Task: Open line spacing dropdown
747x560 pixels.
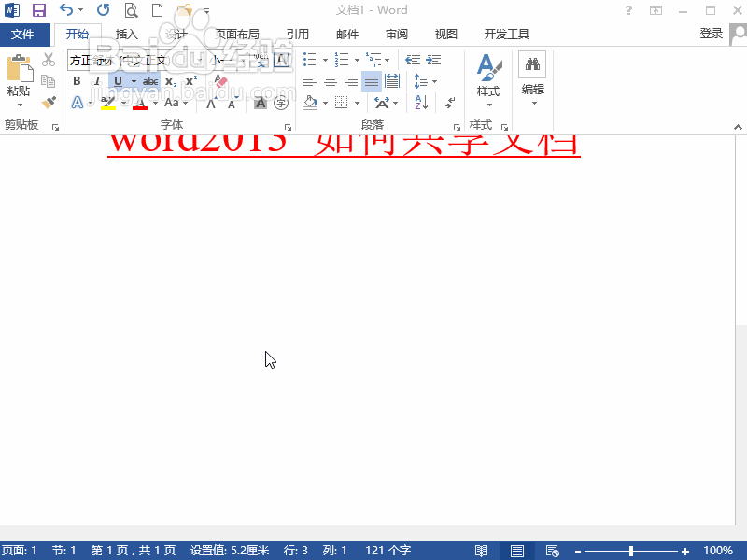Action: [x=434, y=82]
